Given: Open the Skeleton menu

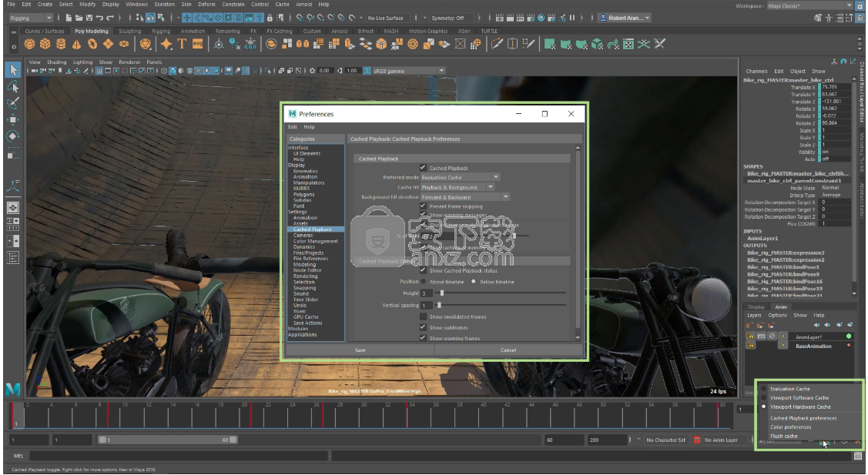Looking at the screenshot, I should point(164,5).
